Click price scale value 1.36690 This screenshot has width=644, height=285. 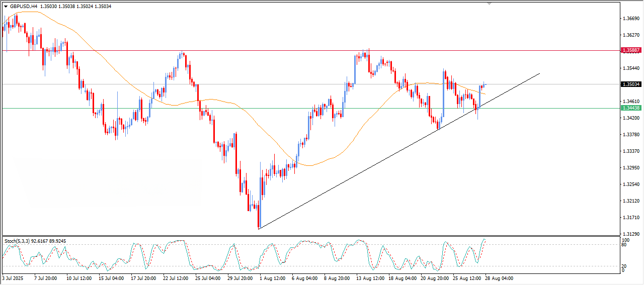(631, 19)
